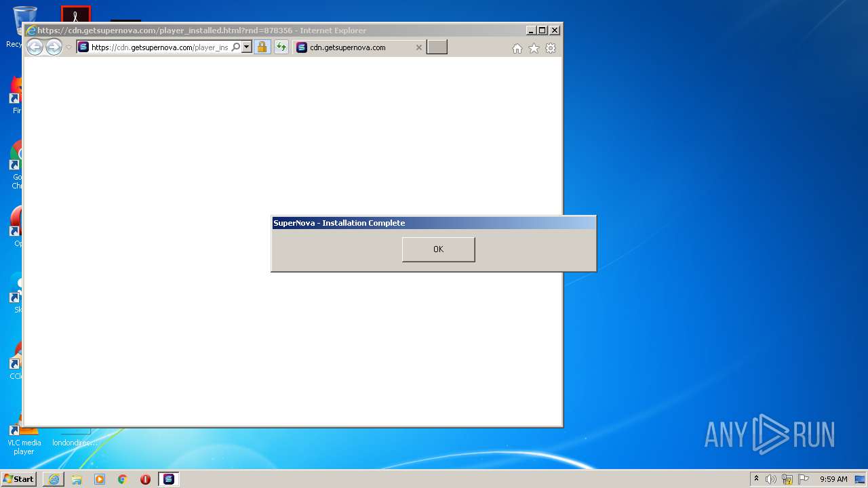The image size is (868, 488).
Task: Open Windows Explorer from the taskbar
Action: pos(77,479)
